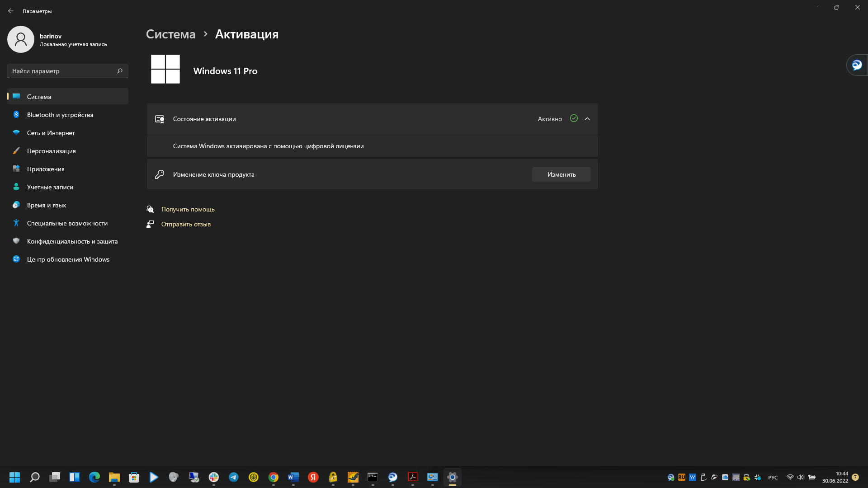The height and width of the screenshot is (488, 868).
Task: Open Конфиденциальность и защита section
Action: coord(68,241)
